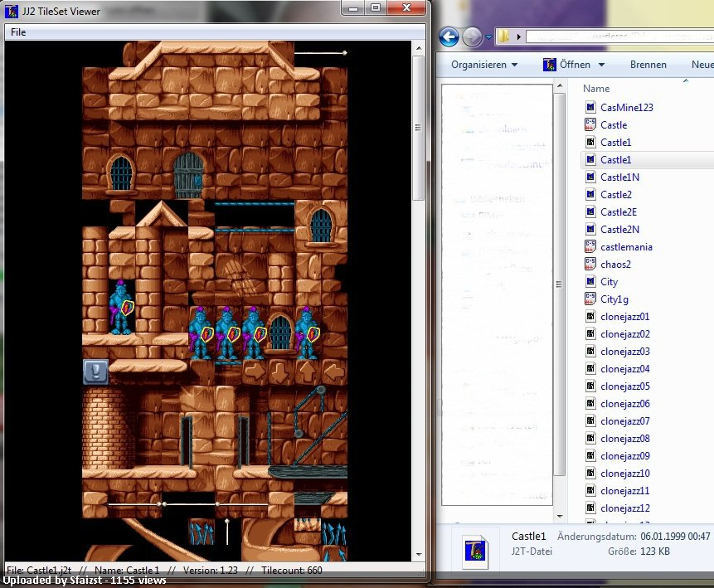The width and height of the screenshot is (714, 588).
Task: Click the Explorer back arrow button
Action: pyautogui.click(x=449, y=36)
